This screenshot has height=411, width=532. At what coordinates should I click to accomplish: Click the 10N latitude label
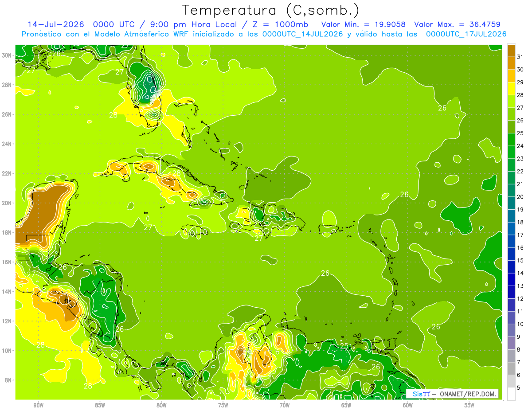pos(8,351)
